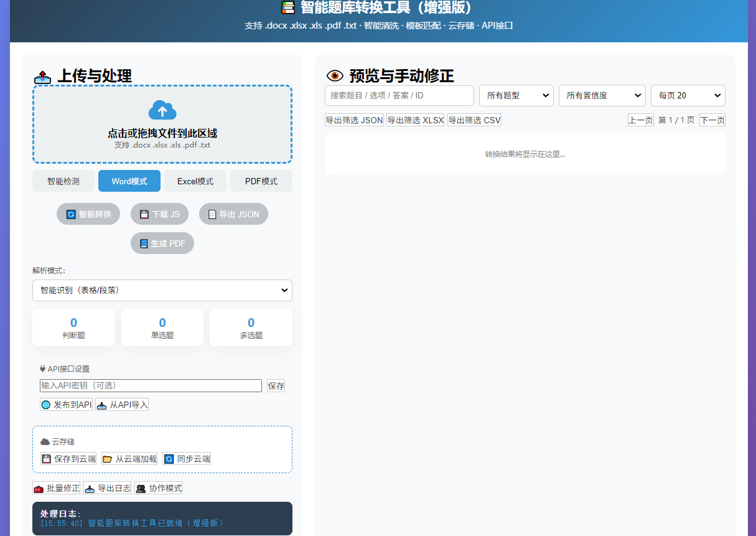Image resolution: width=756 pixels, height=536 pixels.
Task: Open 批量修正 batch correction
Action: coord(56,487)
